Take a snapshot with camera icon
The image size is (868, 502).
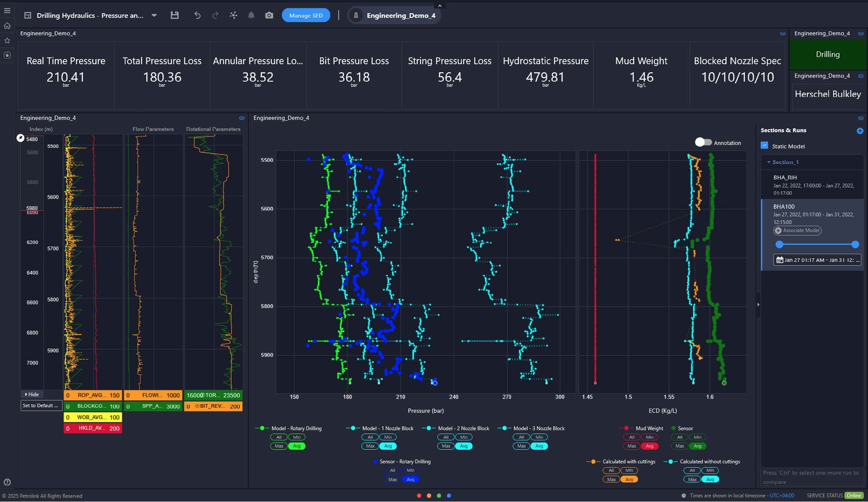pos(269,15)
